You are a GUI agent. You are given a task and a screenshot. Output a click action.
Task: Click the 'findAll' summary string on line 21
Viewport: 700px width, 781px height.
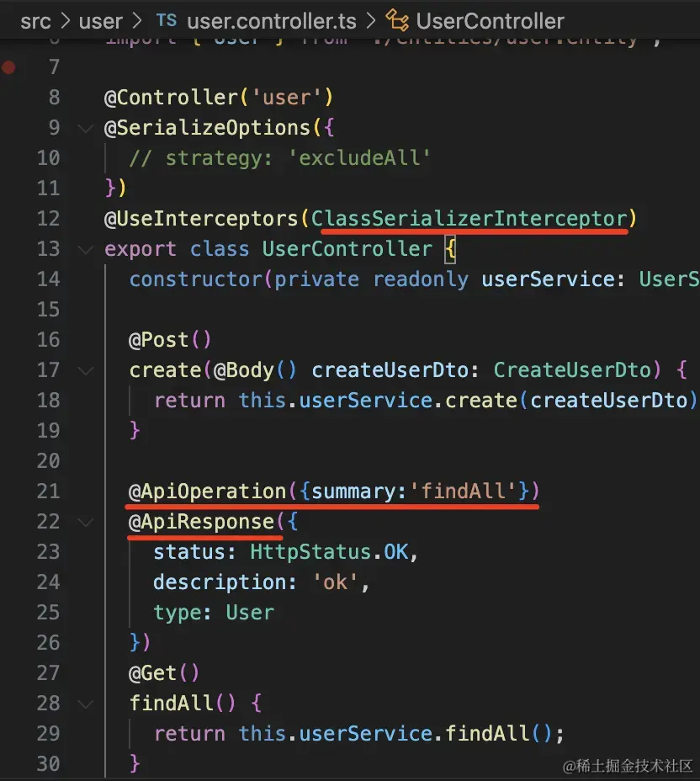tap(463, 491)
